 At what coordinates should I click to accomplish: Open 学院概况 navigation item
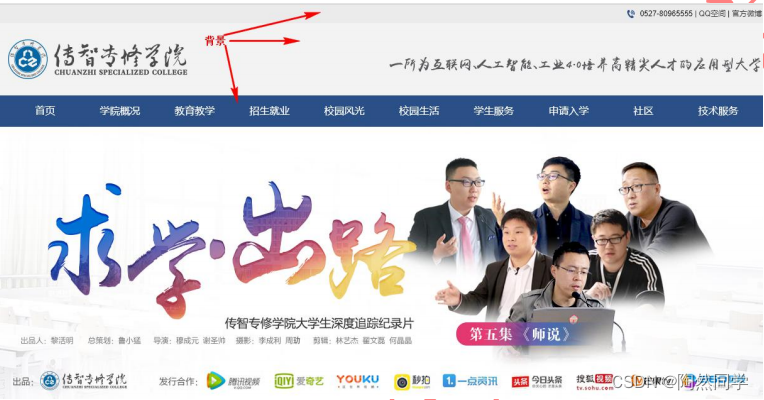120,111
